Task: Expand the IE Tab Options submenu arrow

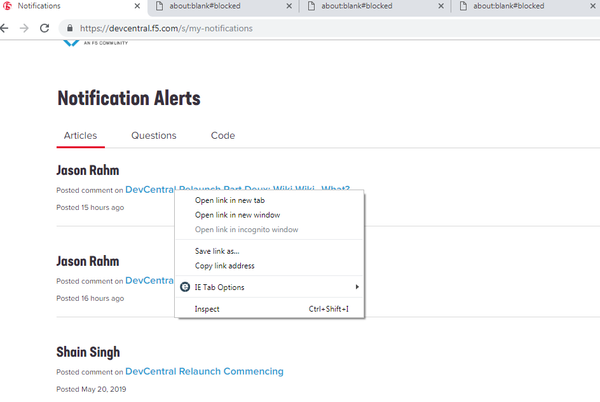Action: click(x=357, y=287)
